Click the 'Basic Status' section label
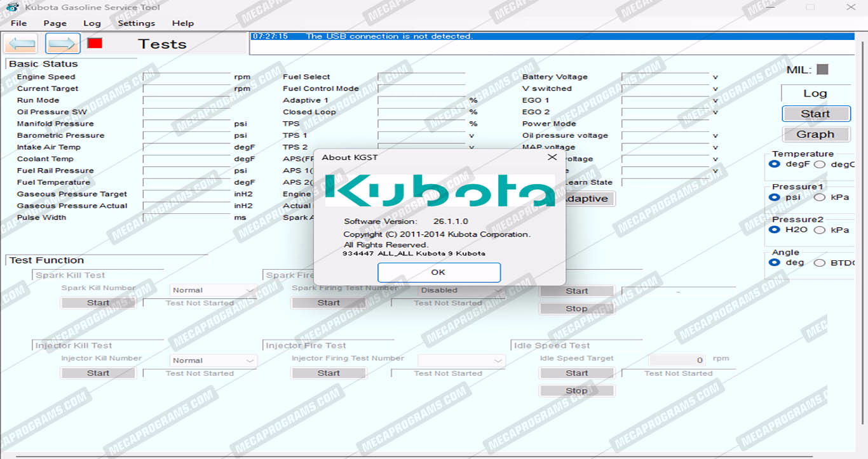 click(x=43, y=63)
